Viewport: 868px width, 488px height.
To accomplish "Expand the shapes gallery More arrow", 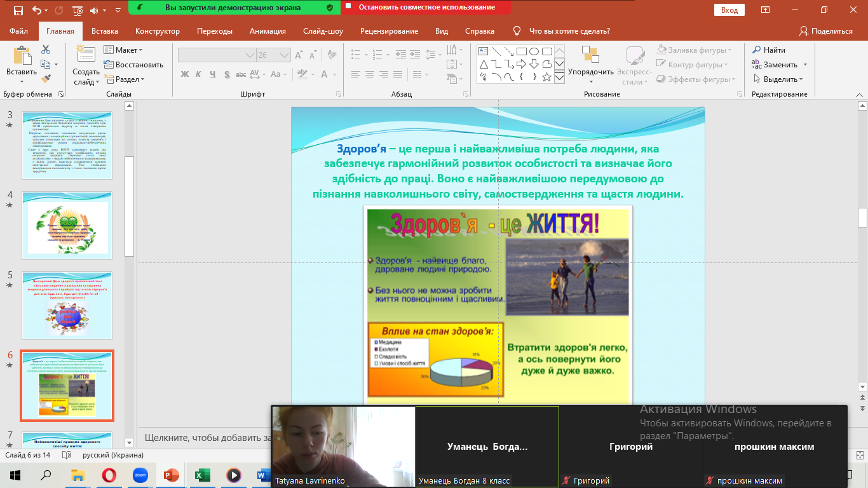I will (x=559, y=77).
